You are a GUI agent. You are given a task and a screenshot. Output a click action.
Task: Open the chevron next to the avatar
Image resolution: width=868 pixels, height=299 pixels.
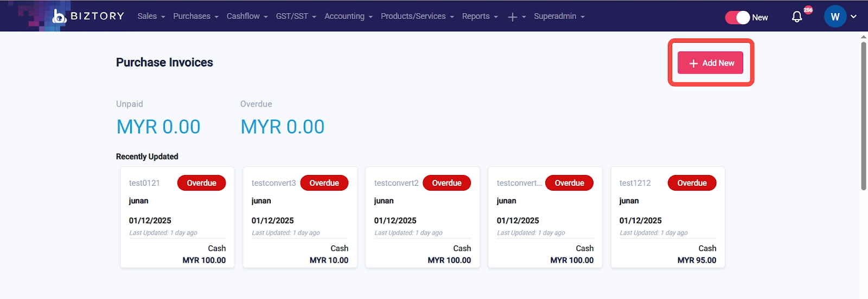tap(853, 17)
